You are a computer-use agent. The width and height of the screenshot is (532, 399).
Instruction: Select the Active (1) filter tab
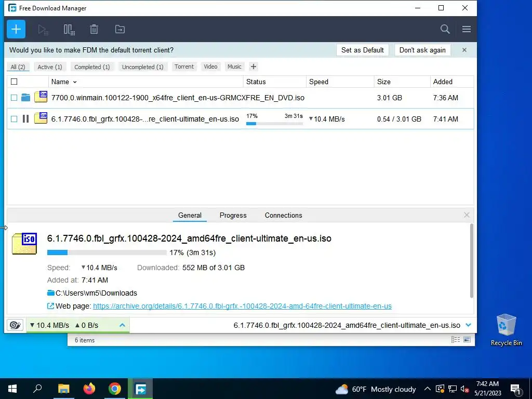(50, 67)
